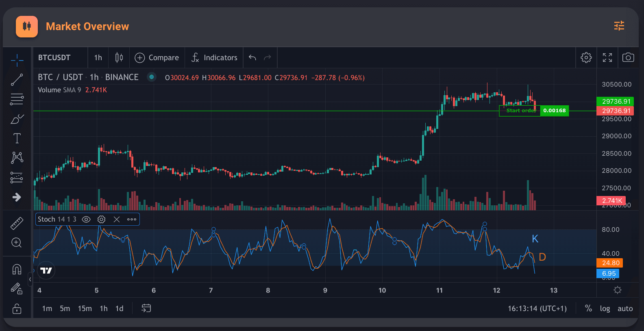Click the measure ruler tool
This screenshot has width=644, height=331.
coord(17,223)
